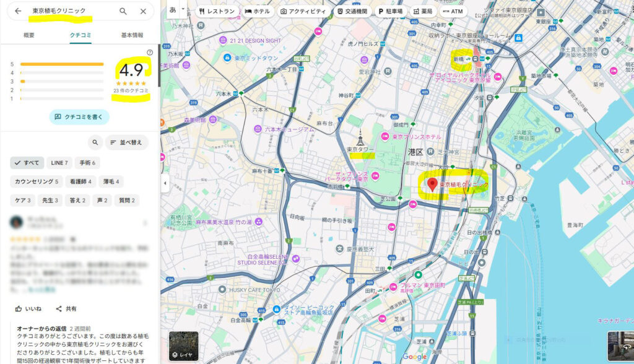Select the 愛宕神社 shrine marker

(x=388, y=72)
